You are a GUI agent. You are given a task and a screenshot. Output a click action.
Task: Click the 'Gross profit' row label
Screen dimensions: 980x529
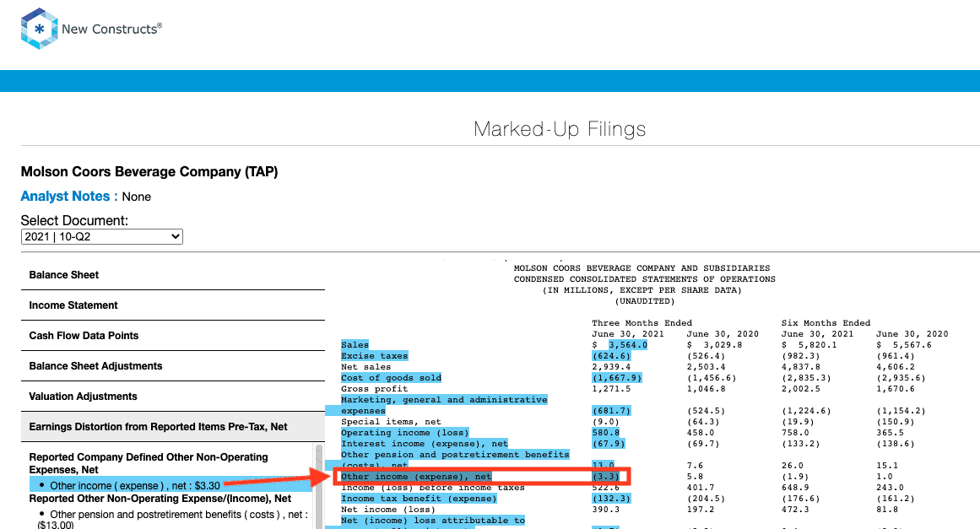[375, 388]
